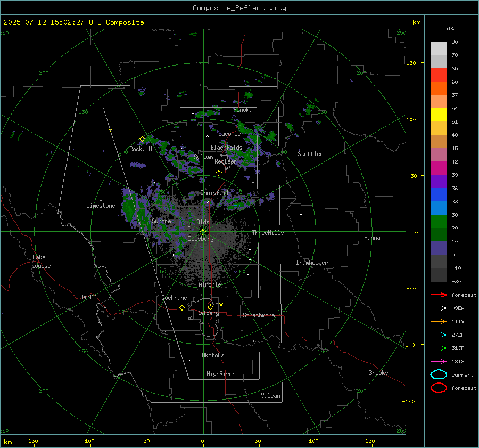The height and width of the screenshot is (448, 479).
Task: Click the Sundre label
Action: point(161,221)
